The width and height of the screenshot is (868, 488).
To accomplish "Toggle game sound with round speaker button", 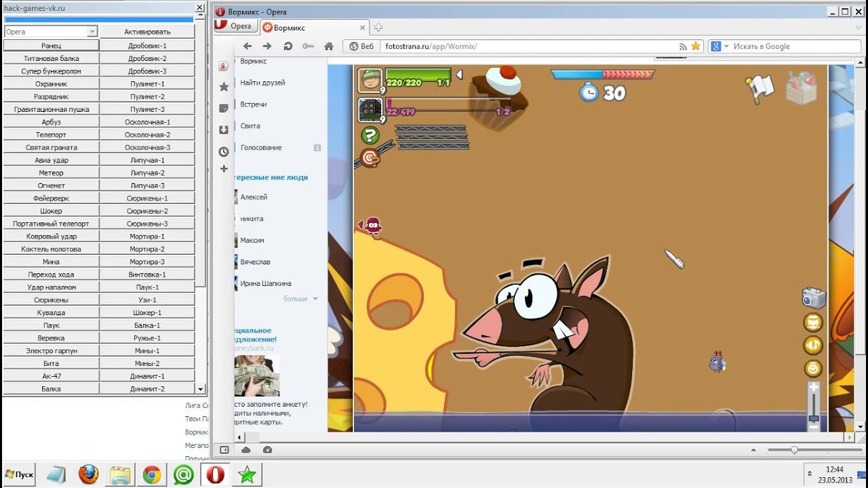I will tap(813, 345).
